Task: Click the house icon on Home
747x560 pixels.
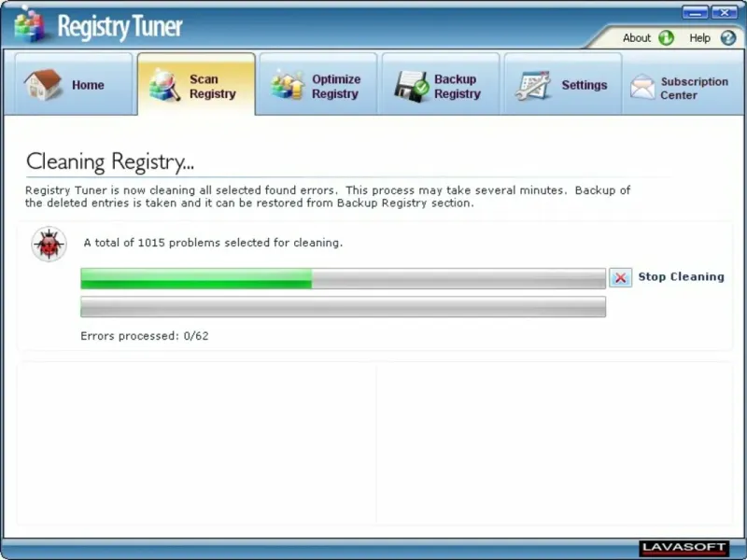Action: tap(43, 85)
